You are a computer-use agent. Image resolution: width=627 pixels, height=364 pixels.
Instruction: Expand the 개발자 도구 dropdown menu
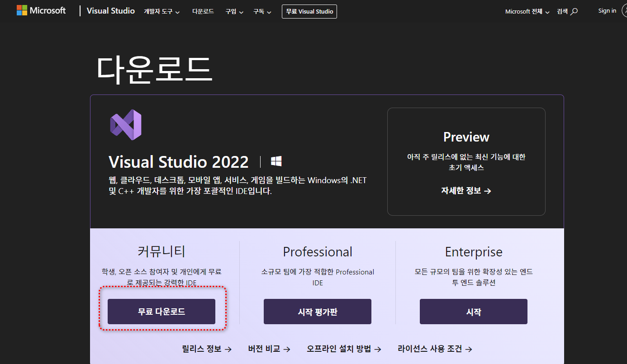coord(161,12)
